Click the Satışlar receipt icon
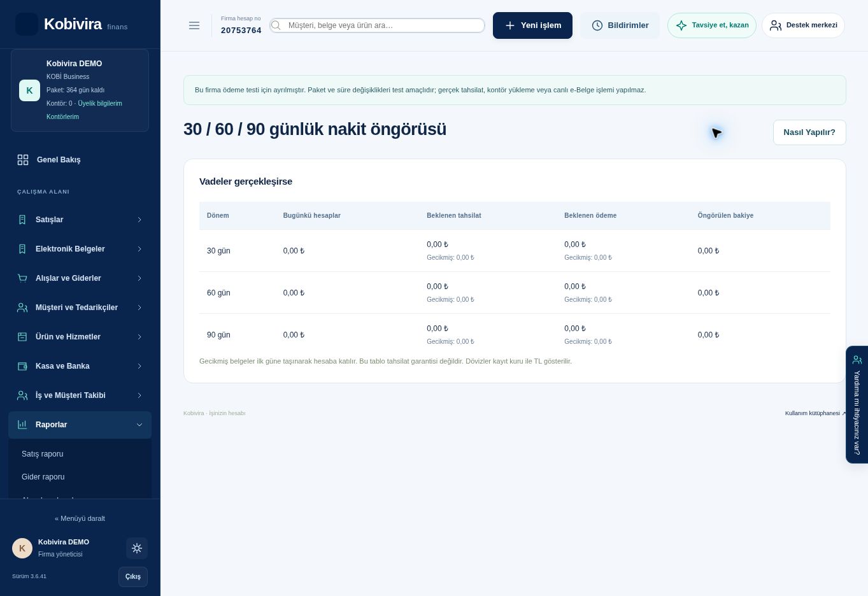 tap(22, 220)
